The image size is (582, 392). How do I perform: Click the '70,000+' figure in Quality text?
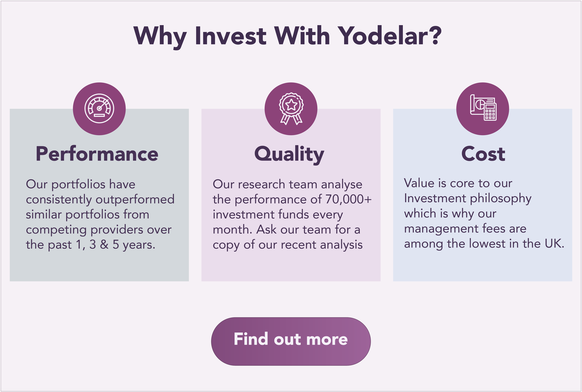pyautogui.click(x=348, y=200)
